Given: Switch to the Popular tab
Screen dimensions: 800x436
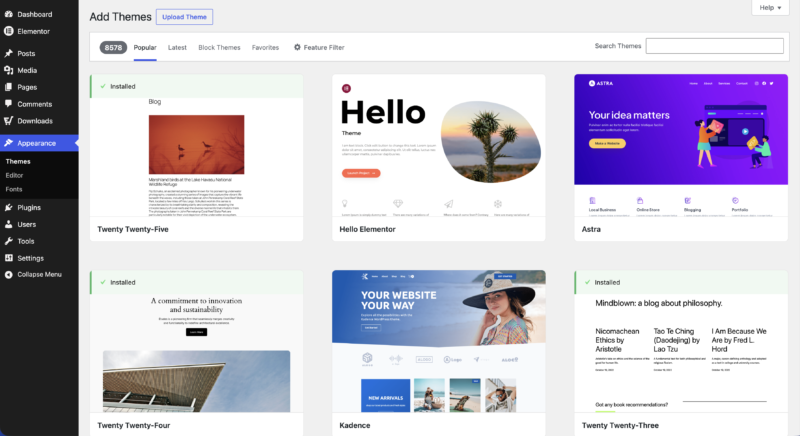Looking at the screenshot, I should [x=145, y=47].
